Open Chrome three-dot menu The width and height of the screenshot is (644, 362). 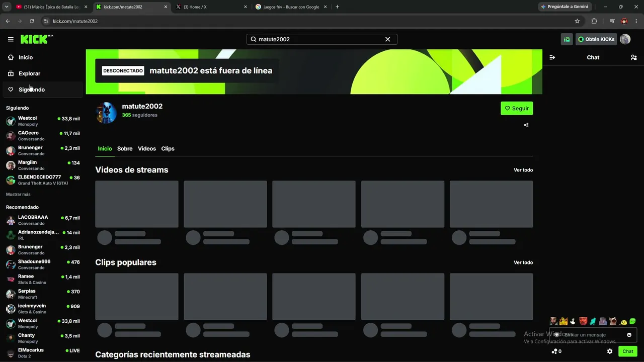(636, 21)
